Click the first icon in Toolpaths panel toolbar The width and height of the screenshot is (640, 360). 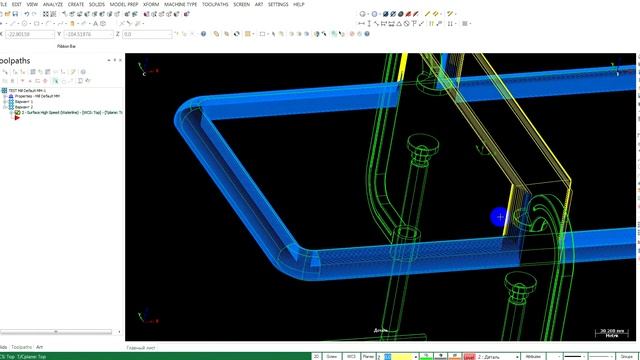tap(5, 72)
